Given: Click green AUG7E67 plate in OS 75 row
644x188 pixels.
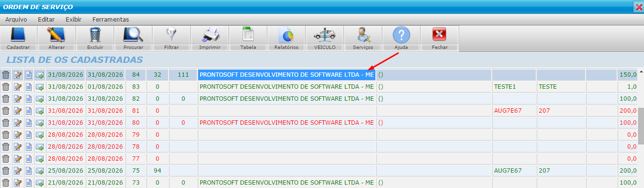Looking at the screenshot, I should pos(508,171).
